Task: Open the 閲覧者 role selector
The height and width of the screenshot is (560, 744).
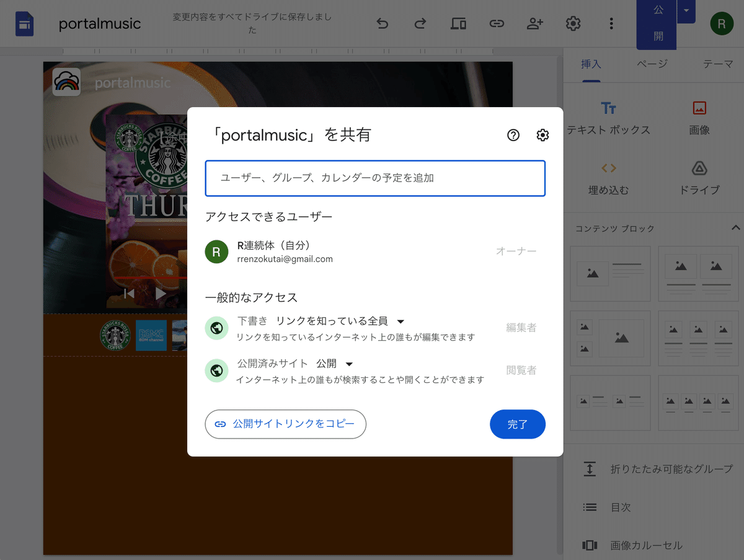Action: coord(521,370)
